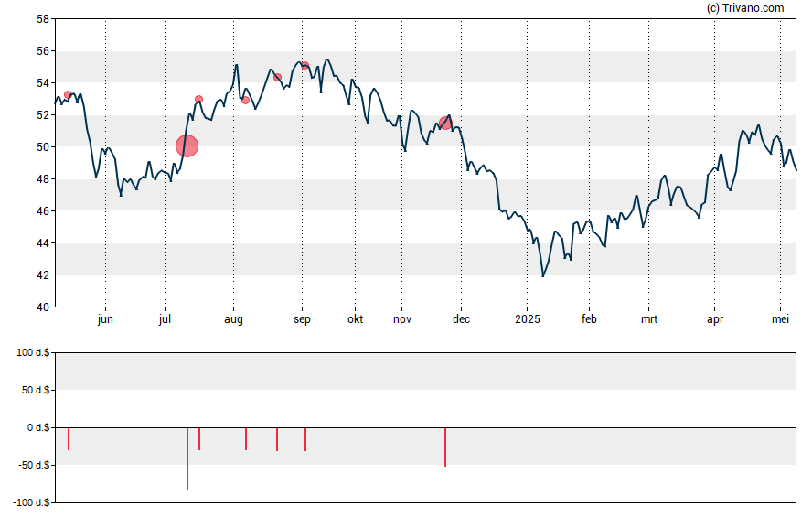Click the "0 d.$" axis label
Screen dimensions: 812x517
(x=38, y=427)
